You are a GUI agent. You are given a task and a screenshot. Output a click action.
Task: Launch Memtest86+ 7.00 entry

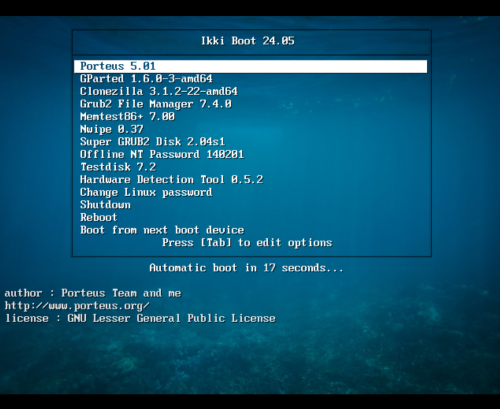pyautogui.click(x=127, y=117)
